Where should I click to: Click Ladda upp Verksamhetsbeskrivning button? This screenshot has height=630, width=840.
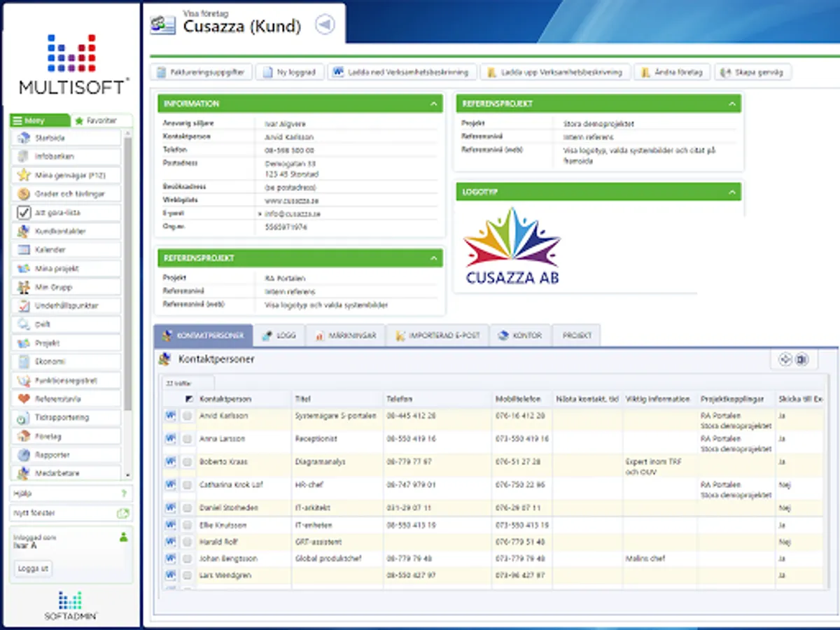point(555,72)
